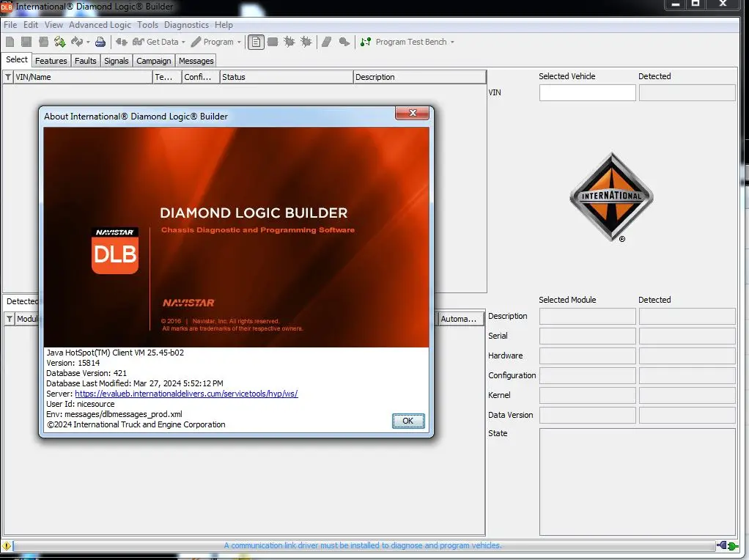Click the first bug diagnostic icon
This screenshot has height=560, width=749.
click(289, 42)
